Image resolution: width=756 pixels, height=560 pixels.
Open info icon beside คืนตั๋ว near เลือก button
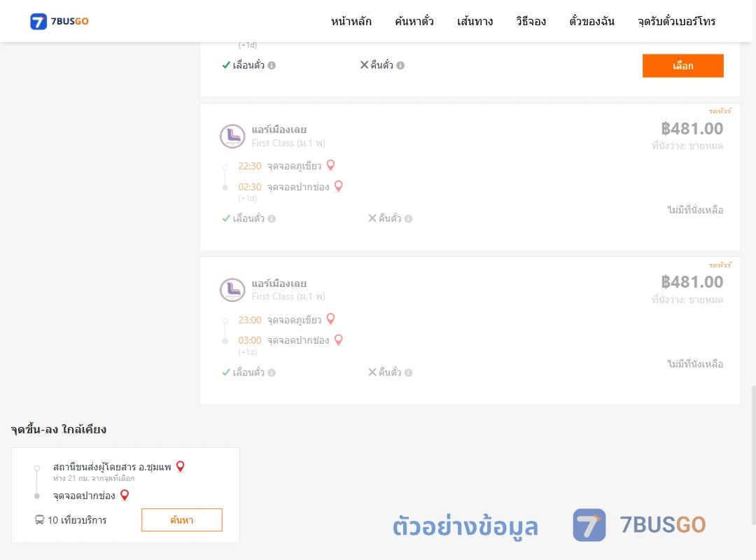pyautogui.click(x=400, y=66)
